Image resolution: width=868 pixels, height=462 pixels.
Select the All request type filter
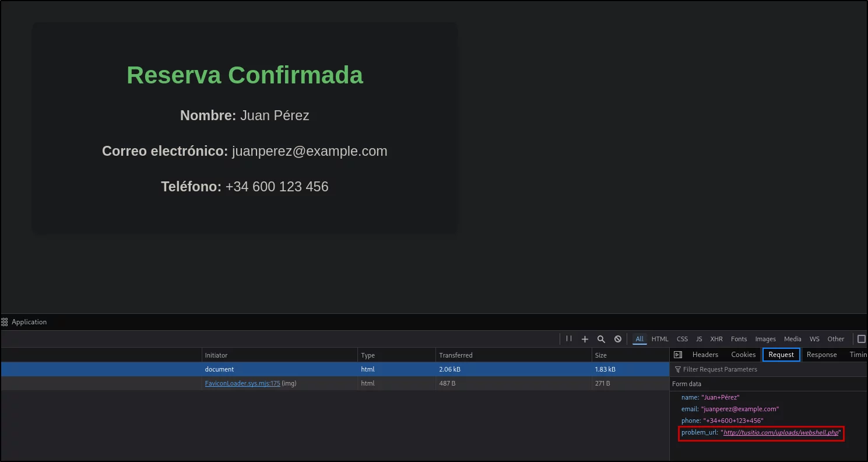[x=639, y=339]
